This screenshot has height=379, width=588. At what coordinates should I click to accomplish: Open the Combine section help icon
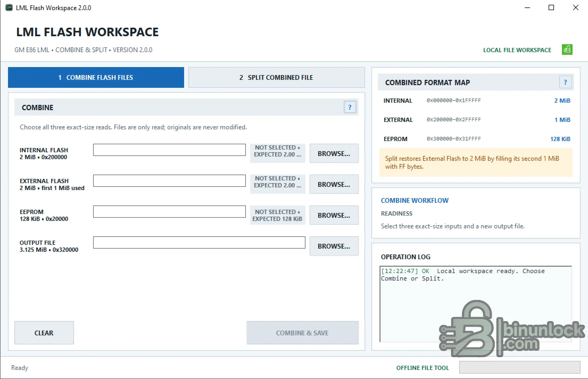(350, 107)
